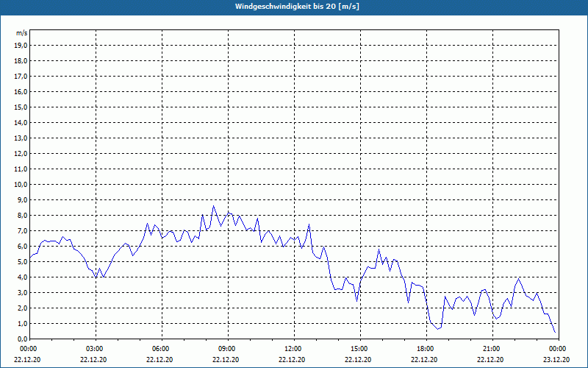Choose the "8,0" y-axis label
The width and height of the screenshot is (588, 368).
point(22,215)
